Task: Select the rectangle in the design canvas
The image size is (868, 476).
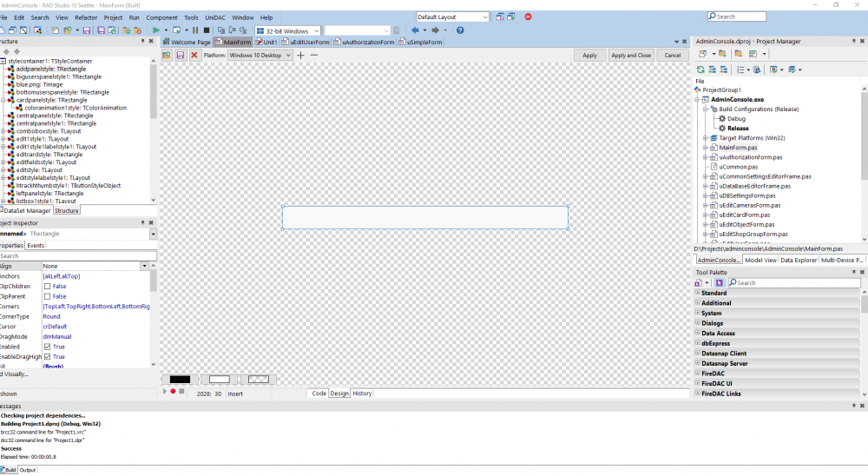Action: [x=425, y=217]
